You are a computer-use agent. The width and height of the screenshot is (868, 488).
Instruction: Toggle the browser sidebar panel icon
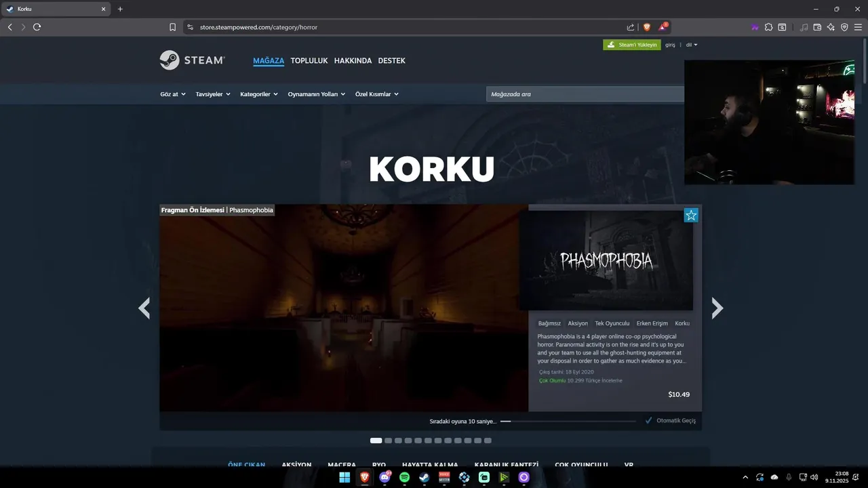point(782,27)
